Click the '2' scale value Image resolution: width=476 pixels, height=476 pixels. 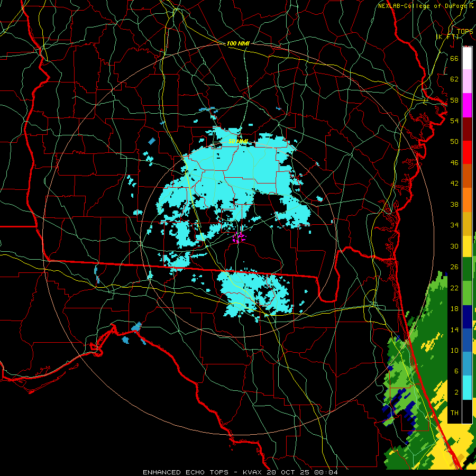(456, 392)
